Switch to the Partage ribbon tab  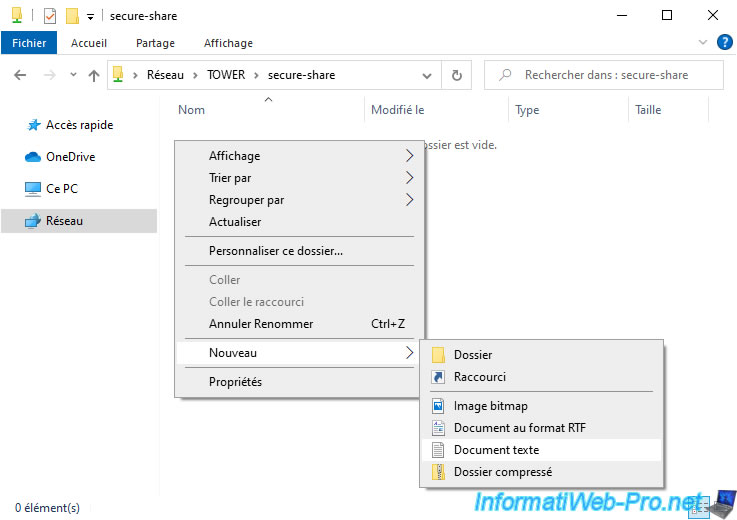(x=155, y=43)
